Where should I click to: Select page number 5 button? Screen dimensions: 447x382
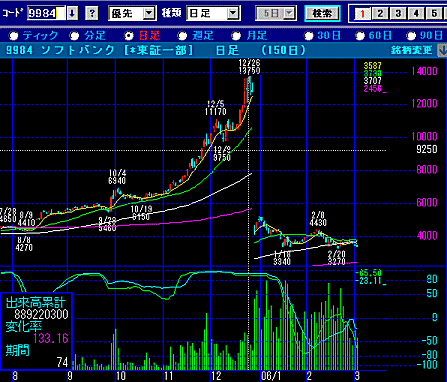pyautogui.click(x=434, y=14)
